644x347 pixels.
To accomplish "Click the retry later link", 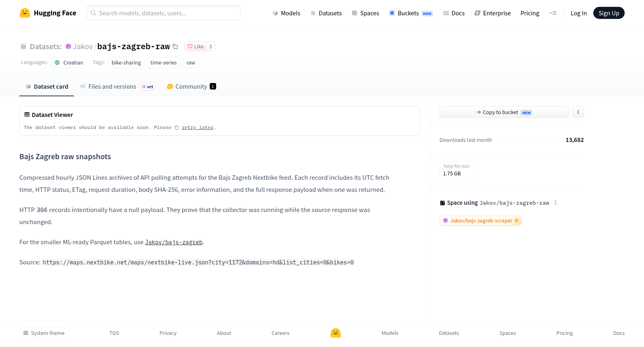I will click(198, 127).
